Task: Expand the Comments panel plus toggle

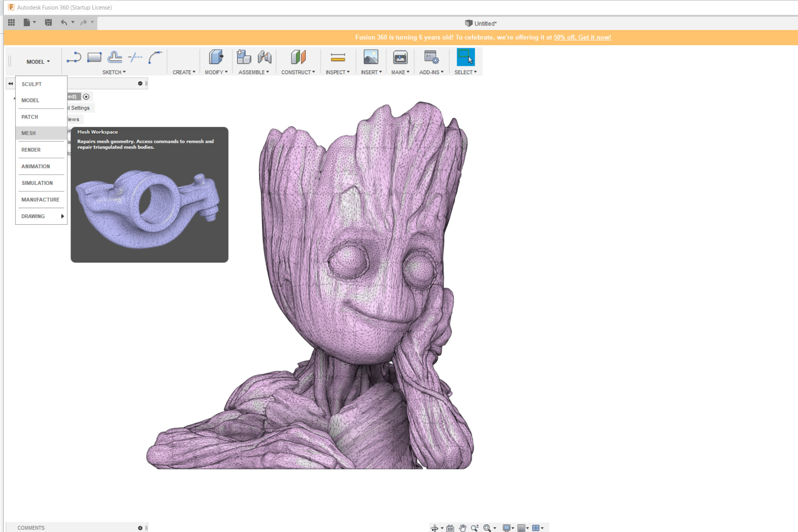Action: (140, 528)
